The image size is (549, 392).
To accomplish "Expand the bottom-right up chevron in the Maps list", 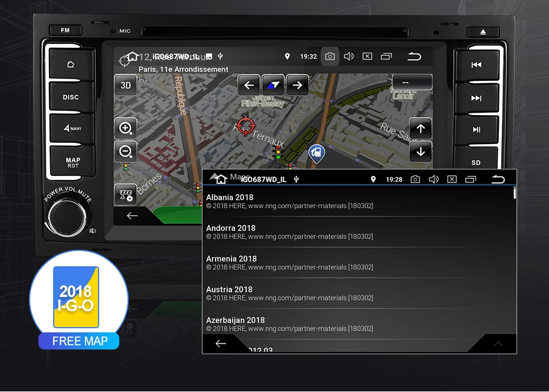I will point(498,344).
